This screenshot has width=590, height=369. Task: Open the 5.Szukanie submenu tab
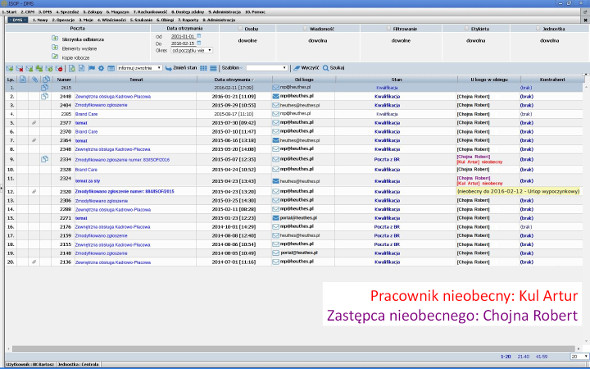(141, 20)
